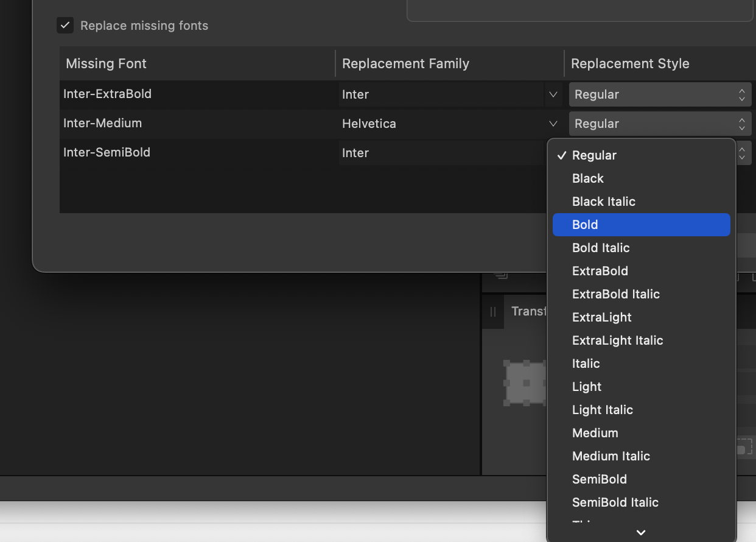This screenshot has width=756, height=542.
Task: Open Replacement Style dropdown for Inter-ExtraBold
Action: click(660, 94)
